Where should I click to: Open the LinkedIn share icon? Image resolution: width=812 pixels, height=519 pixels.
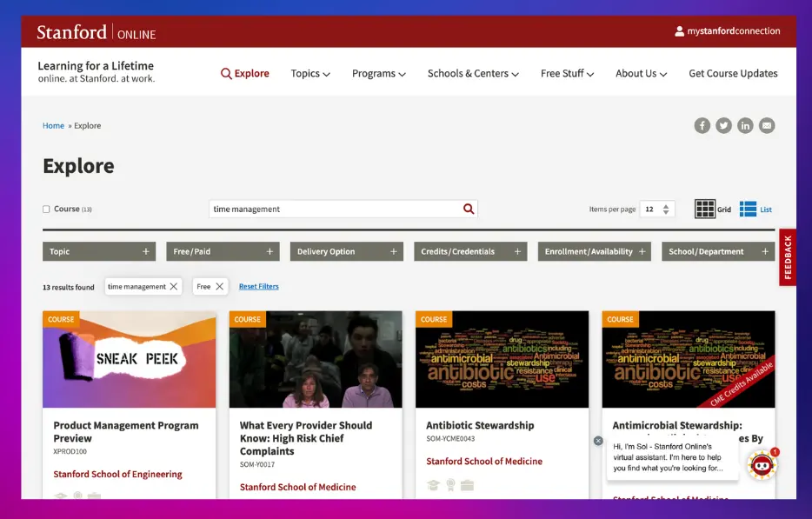(x=745, y=125)
